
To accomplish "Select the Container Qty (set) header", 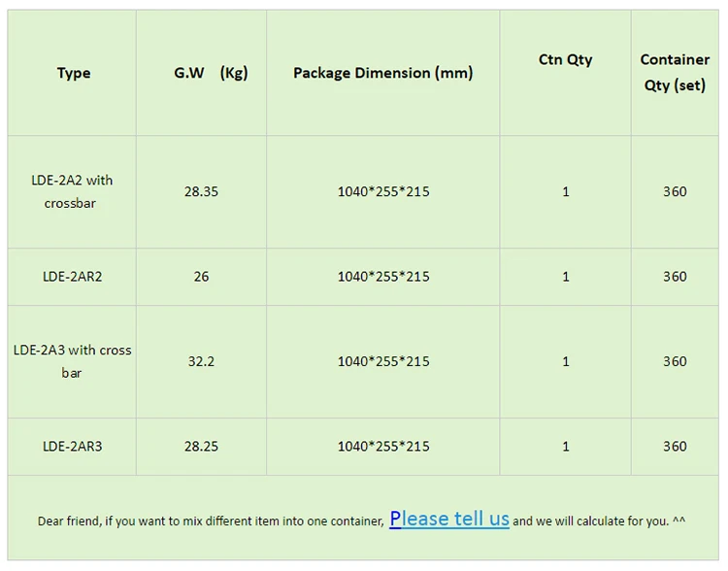I will 675,73.
